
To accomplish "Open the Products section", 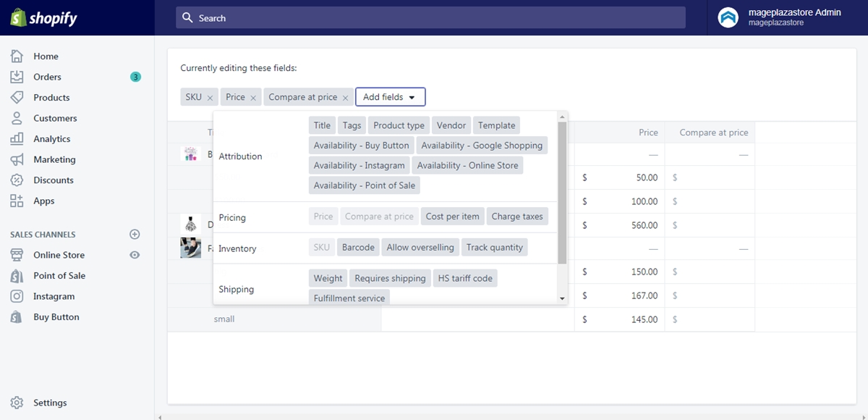I will pyautogui.click(x=51, y=98).
